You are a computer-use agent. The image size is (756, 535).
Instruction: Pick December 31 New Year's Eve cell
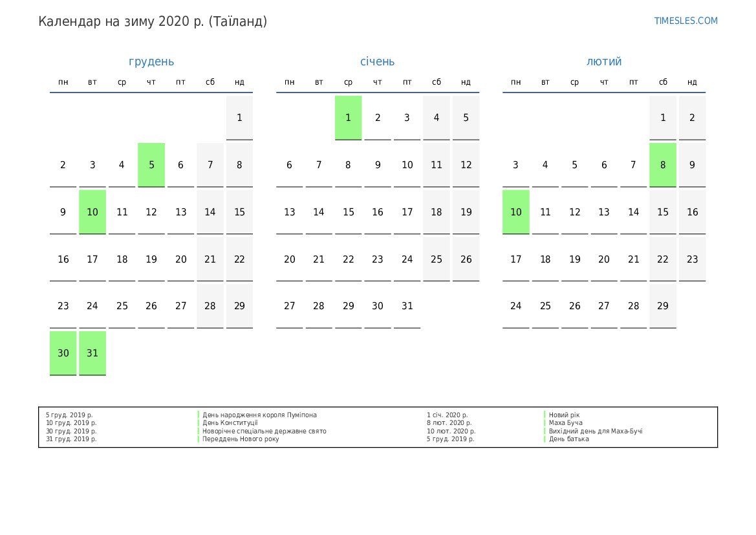pyautogui.click(x=92, y=353)
